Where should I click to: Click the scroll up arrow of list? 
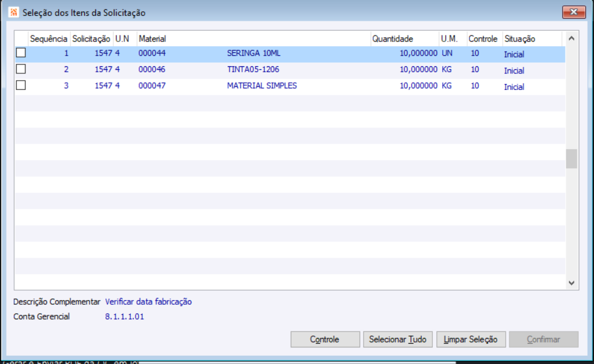pyautogui.click(x=571, y=38)
